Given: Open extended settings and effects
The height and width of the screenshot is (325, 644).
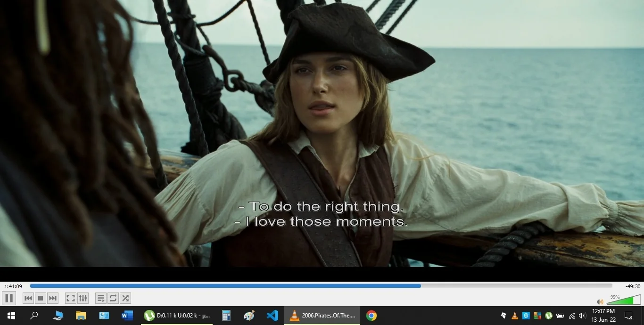Looking at the screenshot, I should pos(83,298).
